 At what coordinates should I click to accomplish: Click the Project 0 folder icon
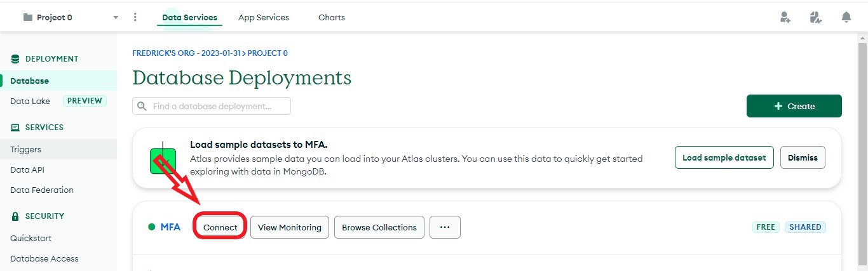pos(28,18)
